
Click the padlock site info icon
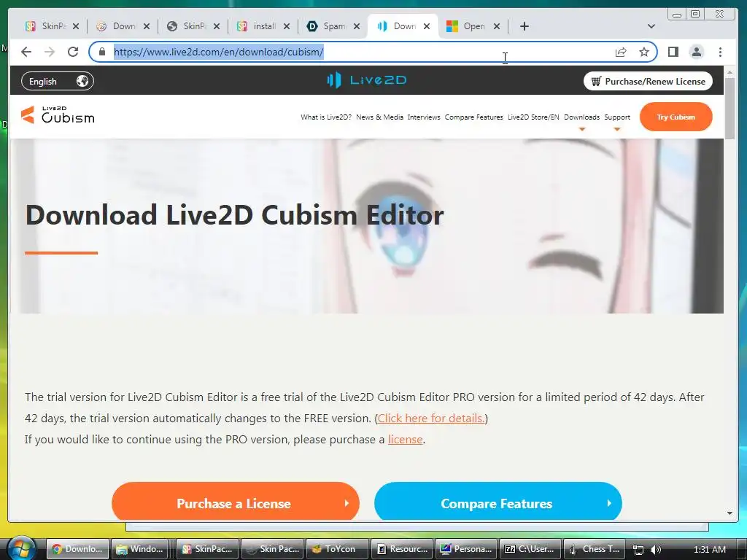pos(102,52)
